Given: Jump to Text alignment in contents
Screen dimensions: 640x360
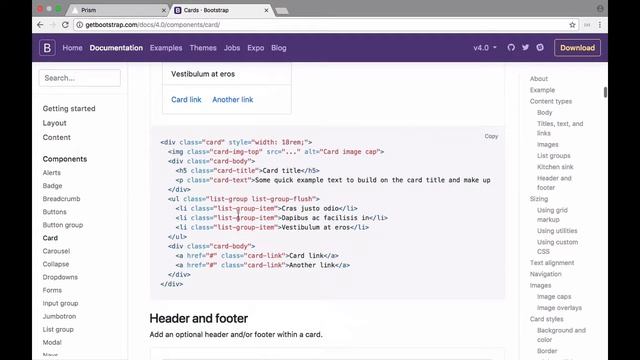Looking at the screenshot, I should click(552, 263).
